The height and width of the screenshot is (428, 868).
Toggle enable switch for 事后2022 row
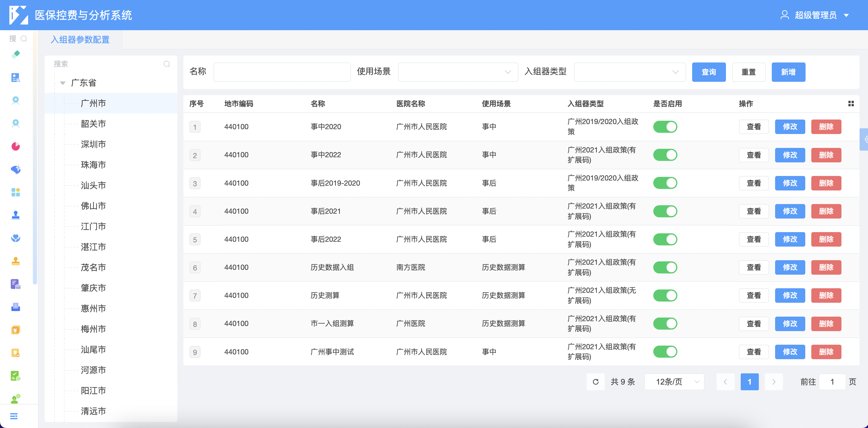click(665, 239)
